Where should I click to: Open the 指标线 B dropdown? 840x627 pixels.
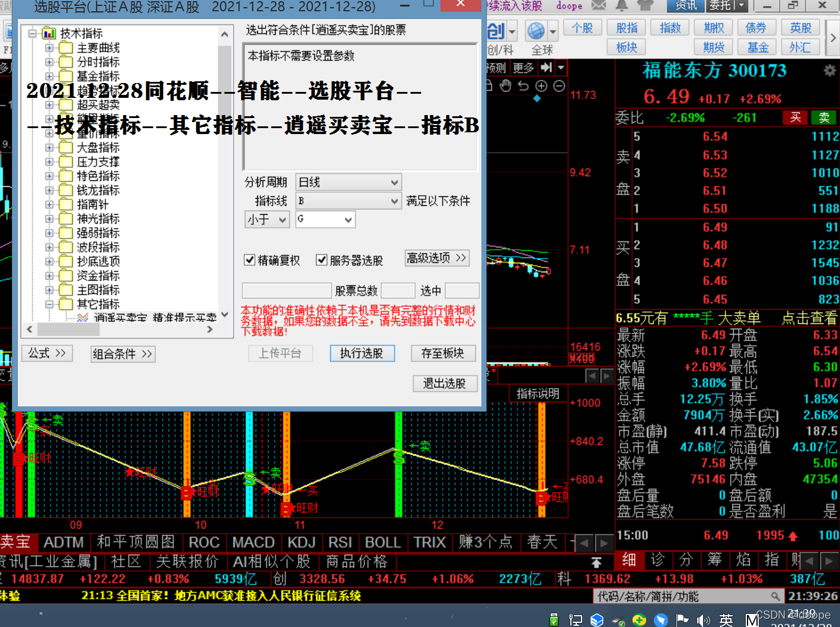pos(349,201)
